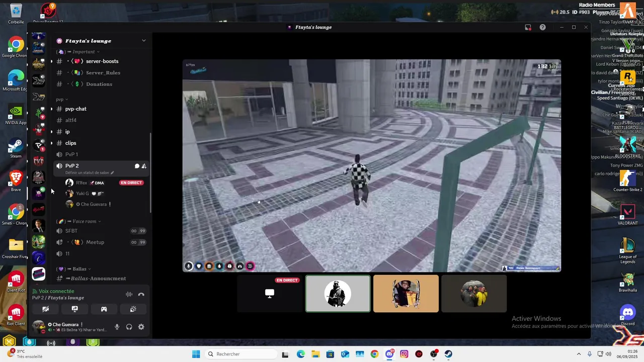The width and height of the screenshot is (644, 362).
Task: Open the Windows Start menu
Action: [196, 354]
